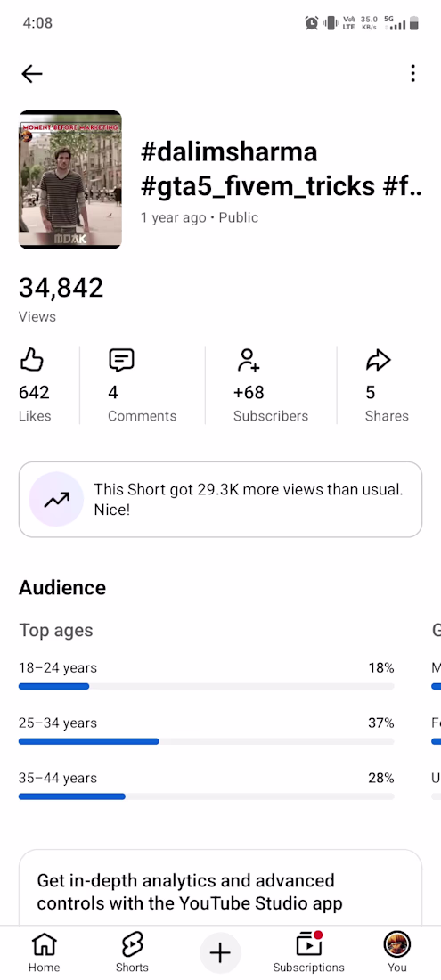Tap the back arrow icon

[32, 74]
